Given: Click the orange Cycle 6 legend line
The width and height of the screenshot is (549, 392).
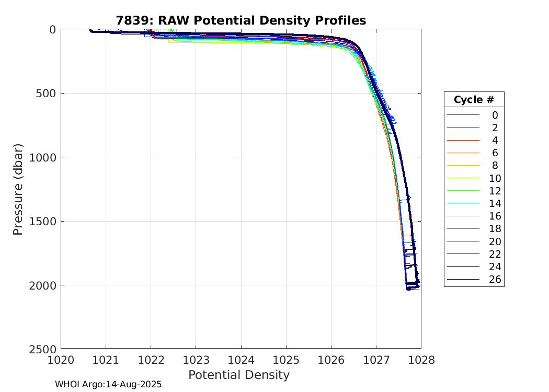Looking at the screenshot, I should coord(464,153).
